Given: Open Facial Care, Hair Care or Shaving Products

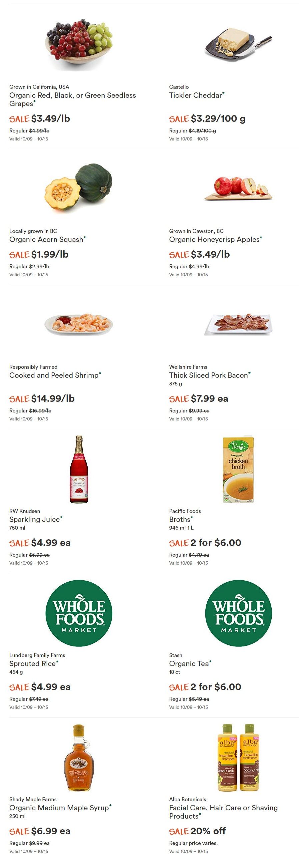Looking at the screenshot, I should 224,812.
